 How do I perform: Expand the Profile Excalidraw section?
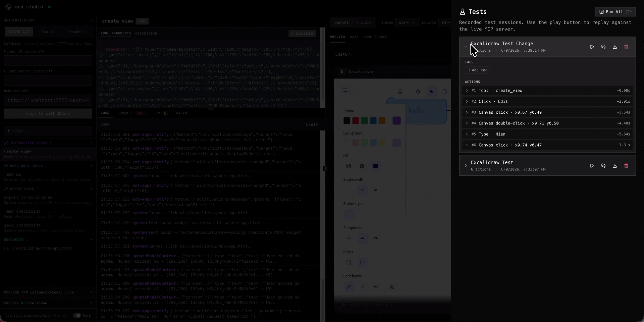click(91, 303)
